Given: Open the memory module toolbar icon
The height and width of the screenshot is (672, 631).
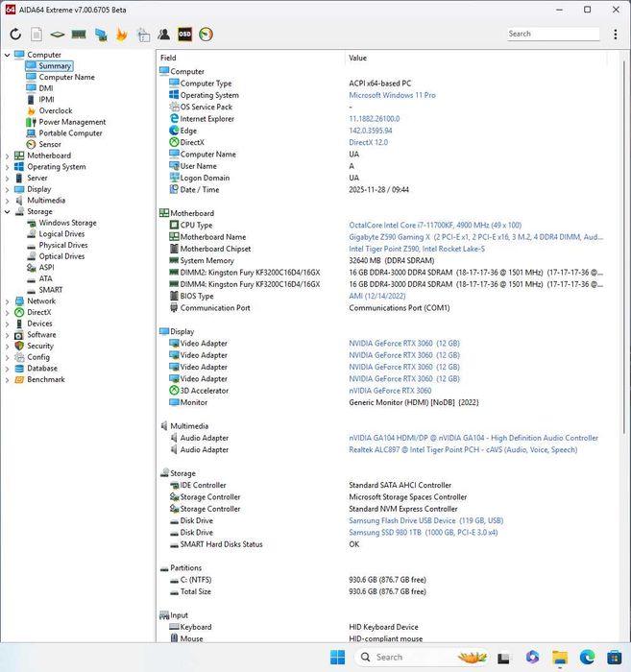Looking at the screenshot, I should pyautogui.click(x=79, y=35).
